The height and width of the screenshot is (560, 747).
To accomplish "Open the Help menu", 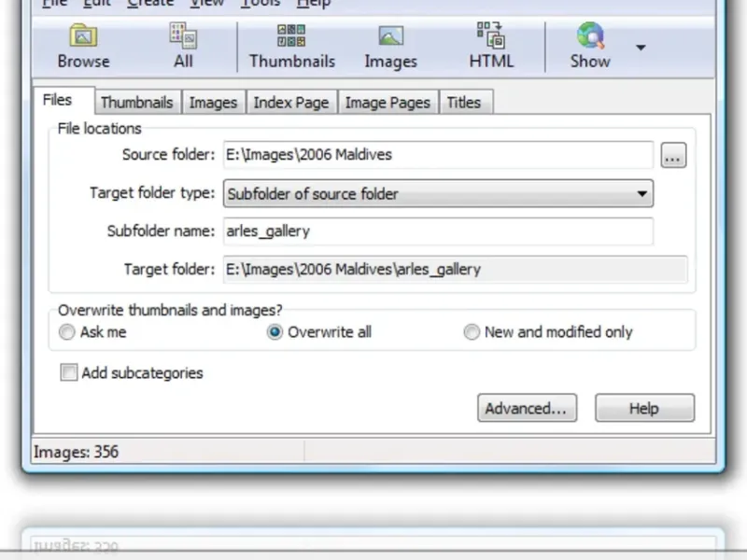I will [313, 4].
